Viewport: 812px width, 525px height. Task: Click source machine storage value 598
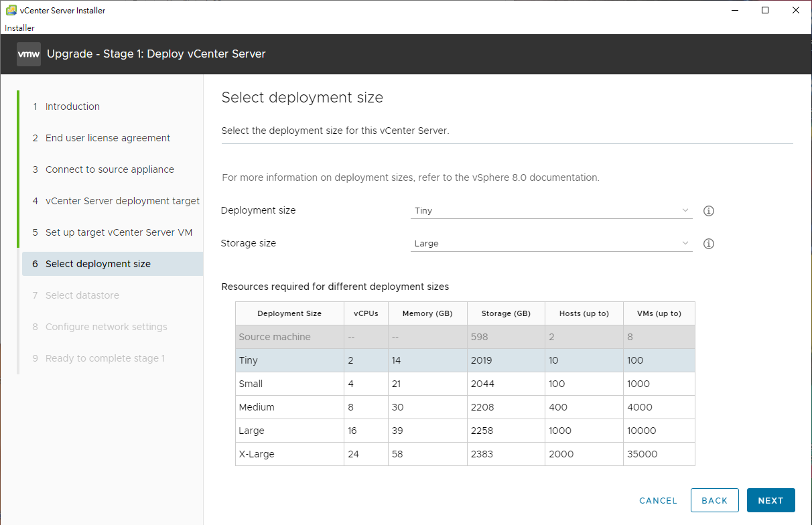[x=479, y=337]
